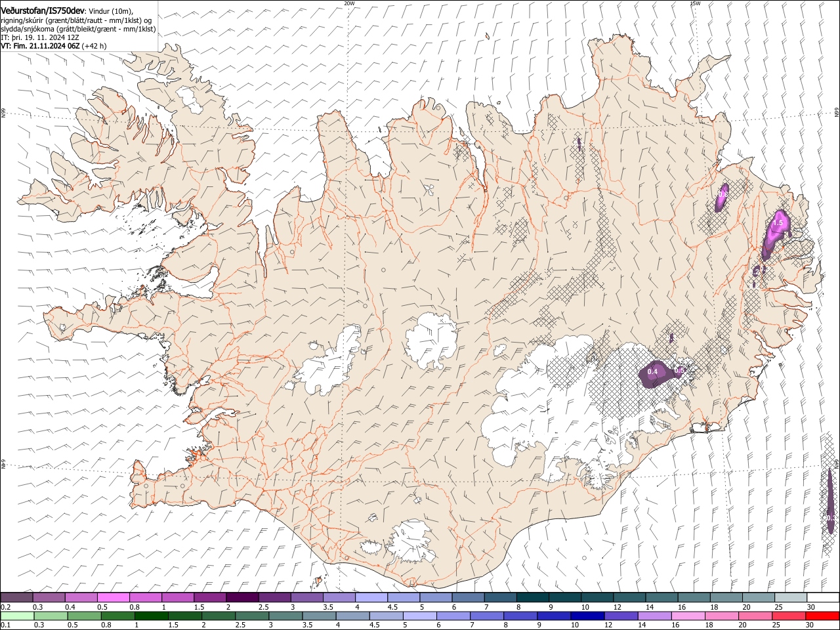
Task: Click the 'VT: Fim. 21.11.2024 06Z (+42 h)' line
Action: (x=53, y=47)
